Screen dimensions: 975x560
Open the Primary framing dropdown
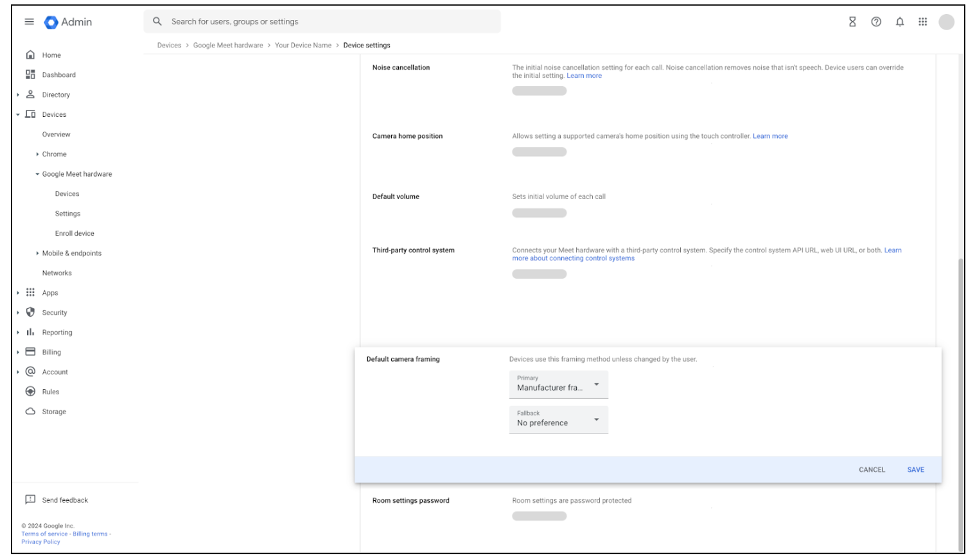(558, 384)
